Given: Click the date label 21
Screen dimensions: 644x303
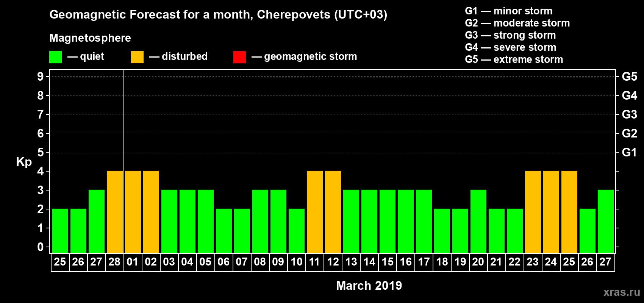Looking at the screenshot, I should 496,262.
